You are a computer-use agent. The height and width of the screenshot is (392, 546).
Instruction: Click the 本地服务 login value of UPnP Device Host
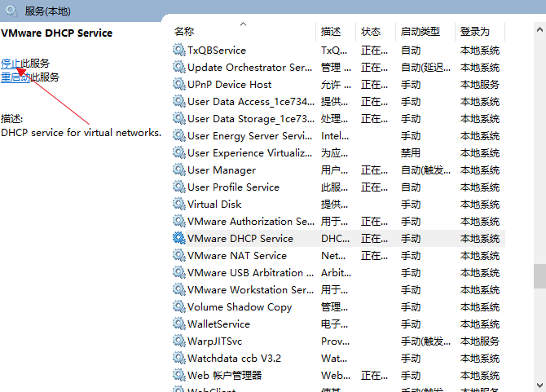[x=480, y=84]
